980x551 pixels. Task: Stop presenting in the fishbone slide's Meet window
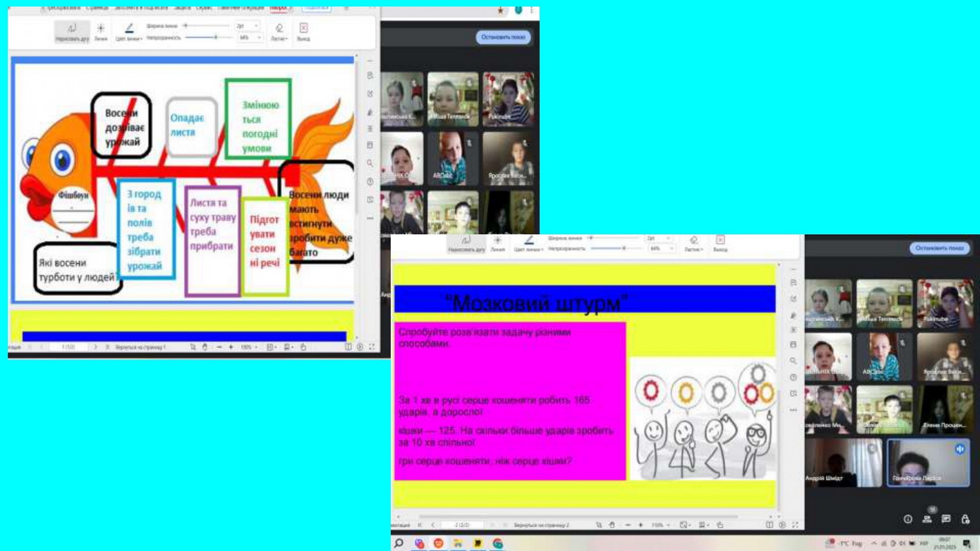coord(503,37)
